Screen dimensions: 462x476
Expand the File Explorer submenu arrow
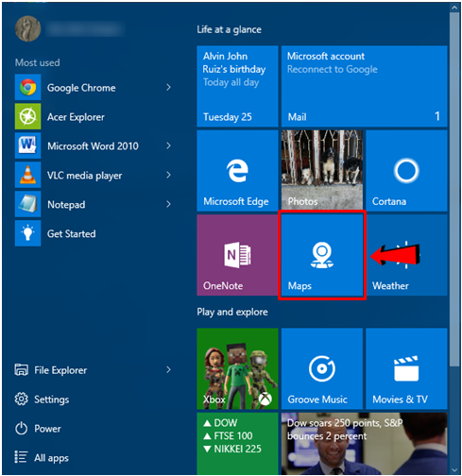[169, 369]
